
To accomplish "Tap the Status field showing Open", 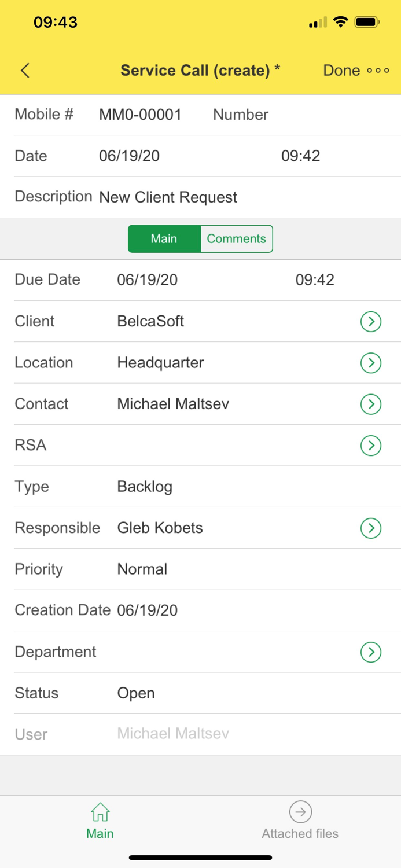I will pos(135,693).
